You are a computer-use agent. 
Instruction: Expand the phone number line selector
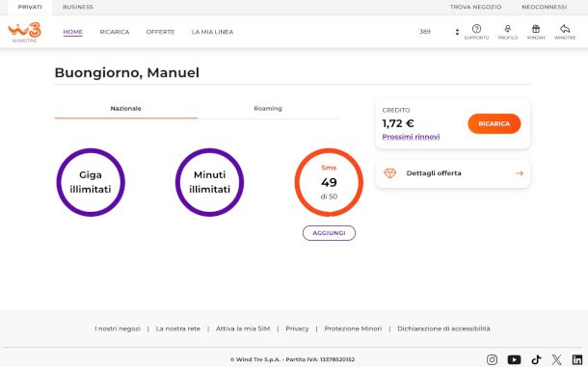click(457, 32)
